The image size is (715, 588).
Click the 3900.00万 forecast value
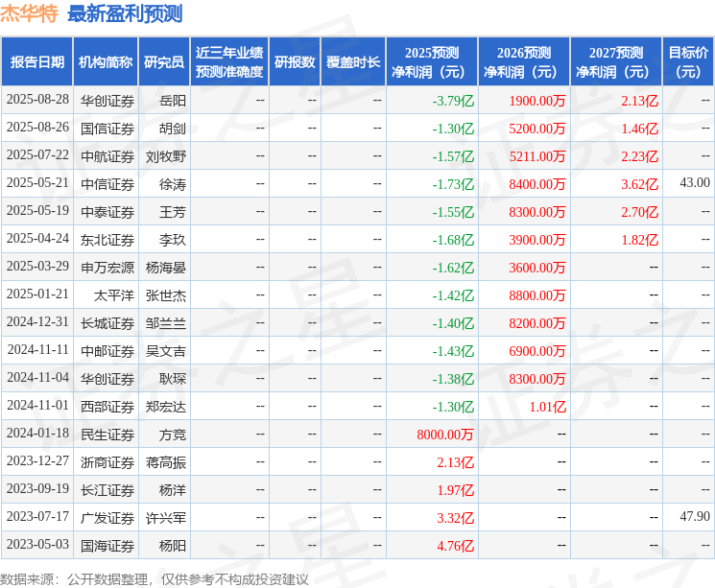point(537,240)
